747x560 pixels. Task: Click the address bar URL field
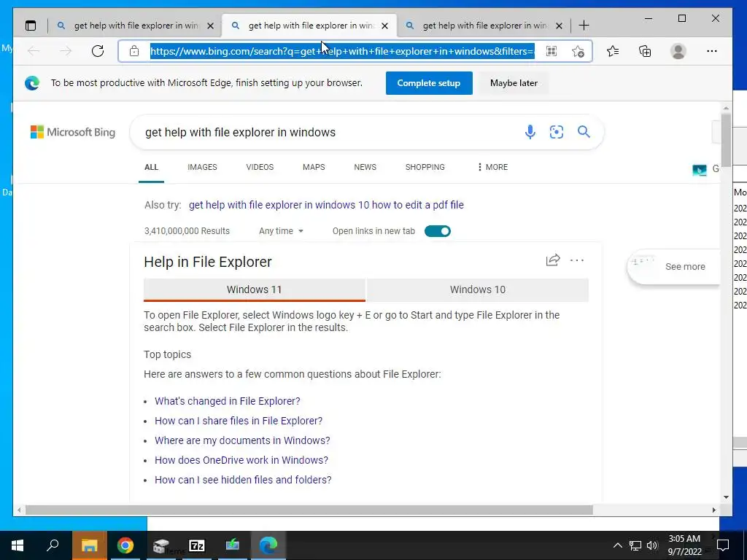coord(342,51)
